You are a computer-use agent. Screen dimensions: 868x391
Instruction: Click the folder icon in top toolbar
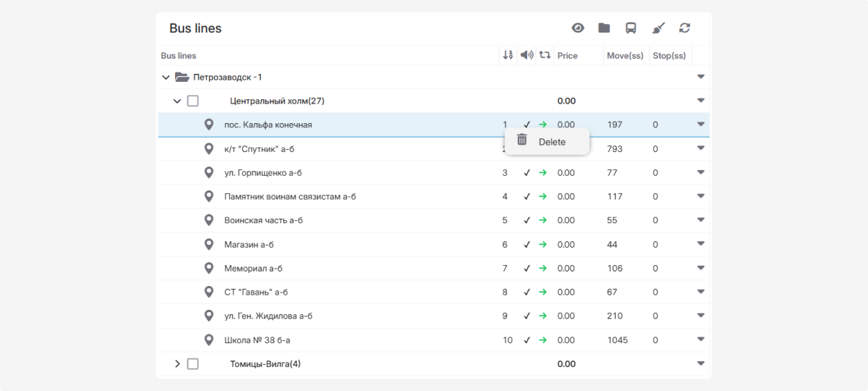coord(604,28)
